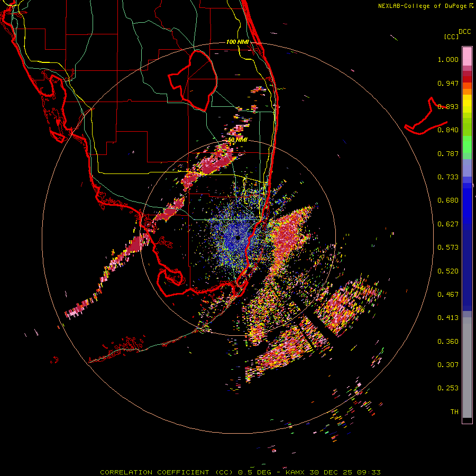Viewport: 476px width, 476px height.
Task: Click the DCC legend heading
Action: [465, 32]
